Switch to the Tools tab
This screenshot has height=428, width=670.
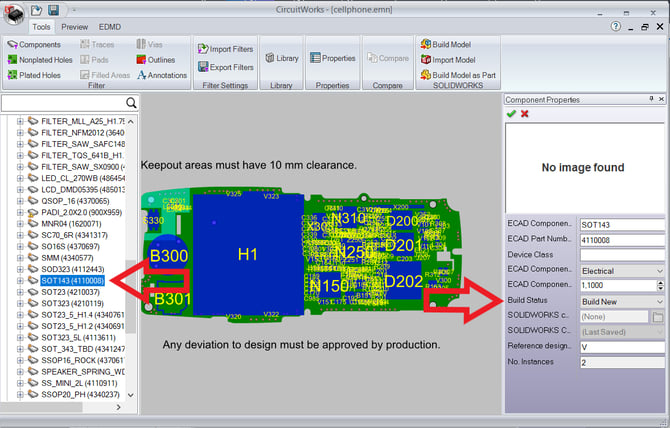click(x=41, y=27)
